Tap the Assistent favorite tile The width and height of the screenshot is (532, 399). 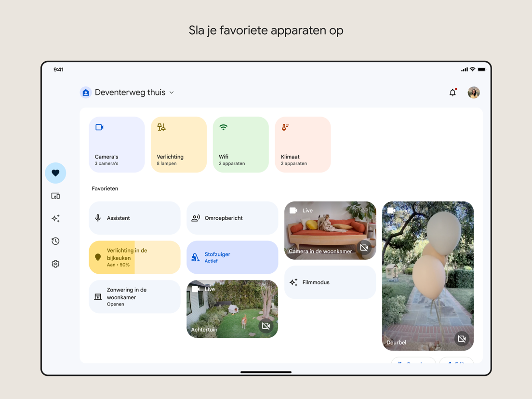(135, 218)
